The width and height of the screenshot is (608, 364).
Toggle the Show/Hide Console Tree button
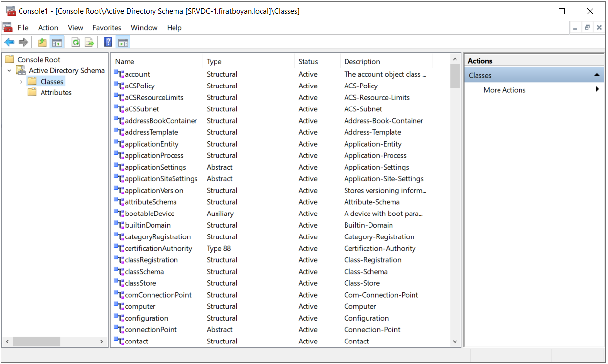point(57,43)
